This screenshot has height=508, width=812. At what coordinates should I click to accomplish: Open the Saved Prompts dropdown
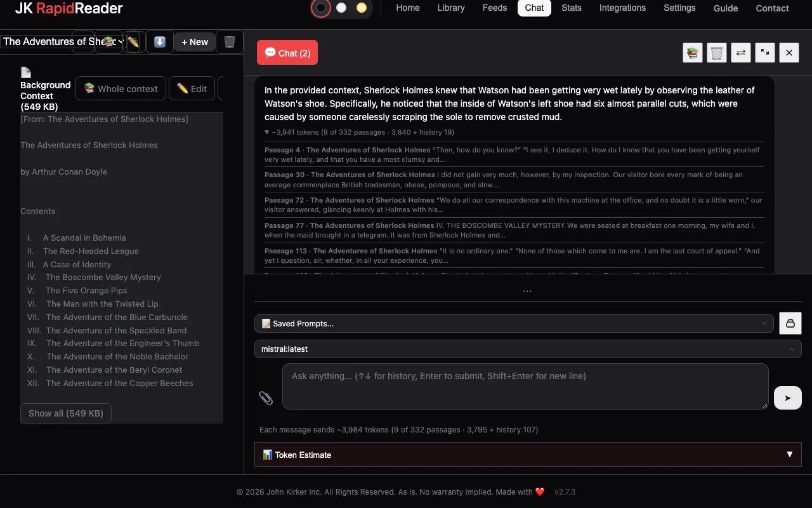point(514,323)
